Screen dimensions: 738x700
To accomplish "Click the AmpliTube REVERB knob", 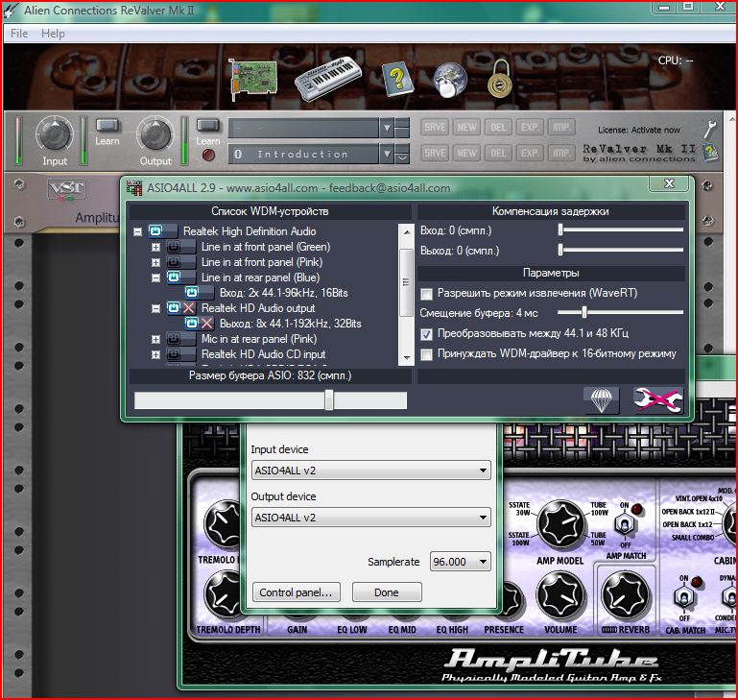I will pyautogui.click(x=626, y=596).
